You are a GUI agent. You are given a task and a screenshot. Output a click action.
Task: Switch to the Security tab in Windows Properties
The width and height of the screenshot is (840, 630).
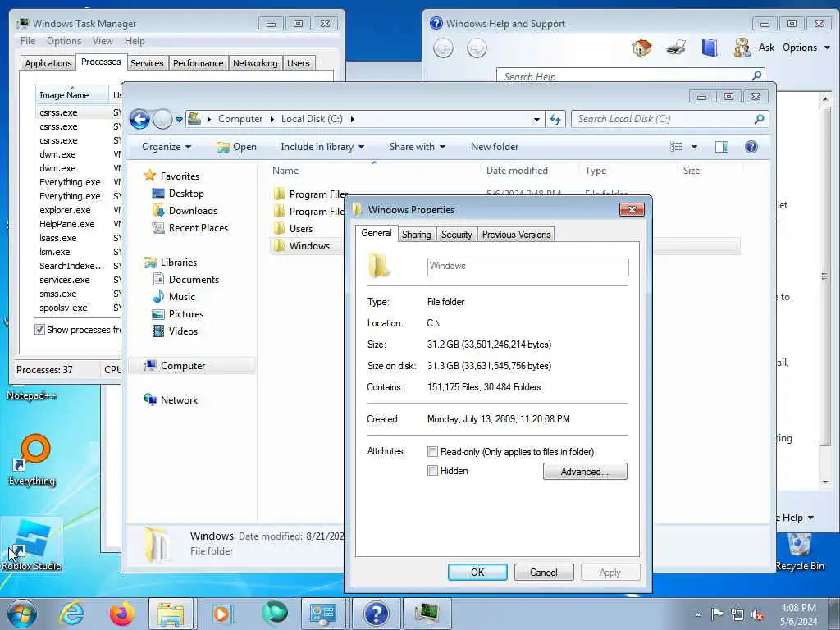[456, 235]
